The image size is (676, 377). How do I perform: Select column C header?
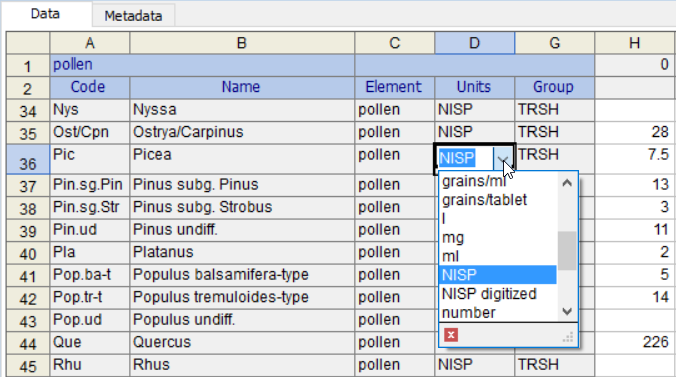click(x=394, y=43)
